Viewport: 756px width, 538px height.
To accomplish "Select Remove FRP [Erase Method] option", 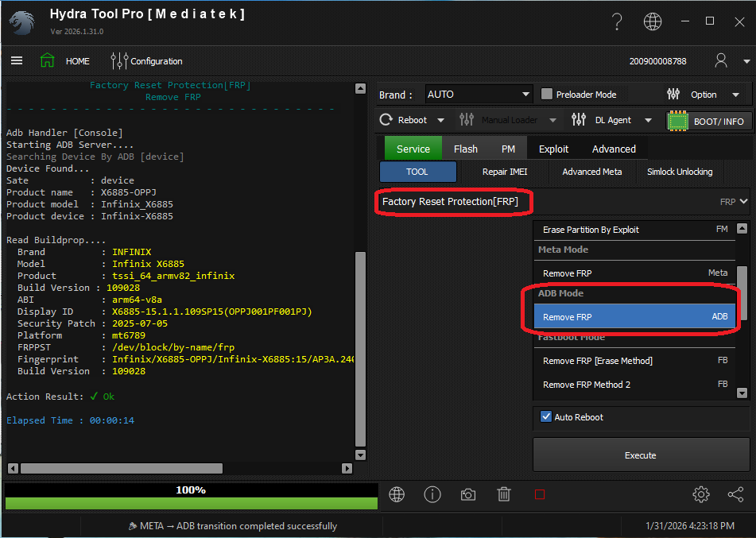I will pos(635,361).
